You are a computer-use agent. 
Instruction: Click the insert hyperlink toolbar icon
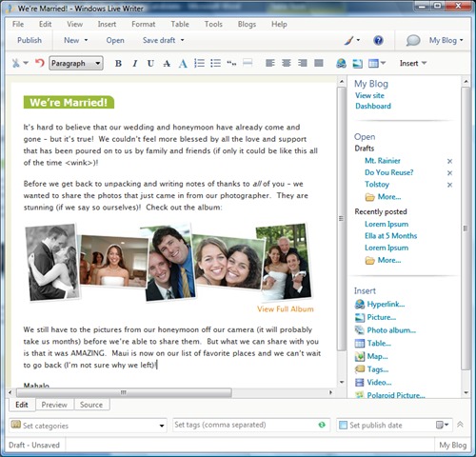click(x=341, y=63)
